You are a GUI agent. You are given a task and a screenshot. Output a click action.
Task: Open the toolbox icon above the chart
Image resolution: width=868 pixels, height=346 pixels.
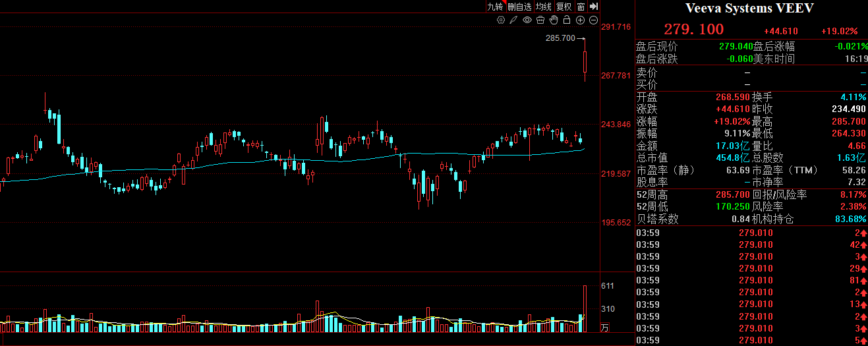point(540,20)
